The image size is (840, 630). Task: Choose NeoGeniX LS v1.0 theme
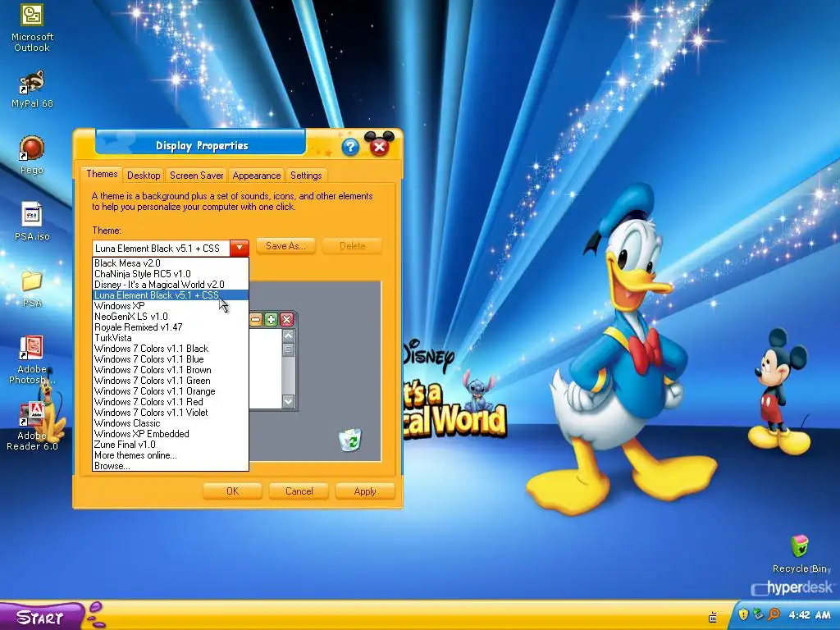[171, 317]
